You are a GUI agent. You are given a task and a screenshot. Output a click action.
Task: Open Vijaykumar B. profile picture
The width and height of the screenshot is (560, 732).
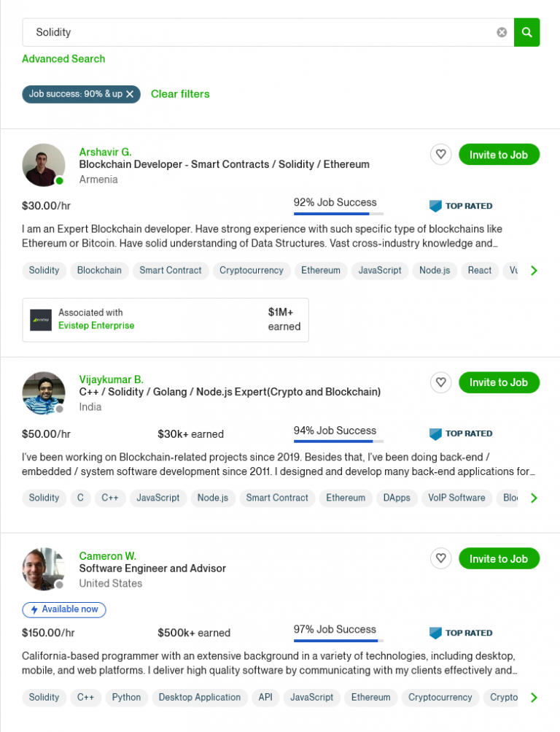44,393
